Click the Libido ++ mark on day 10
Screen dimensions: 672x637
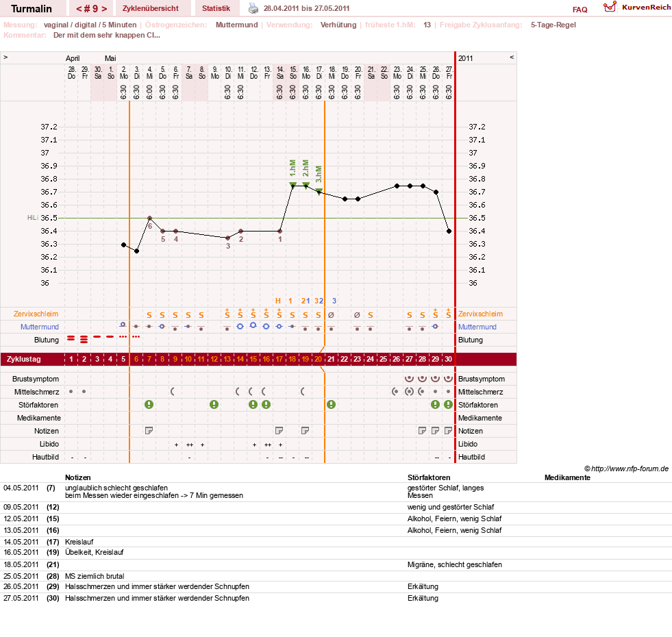click(x=190, y=445)
